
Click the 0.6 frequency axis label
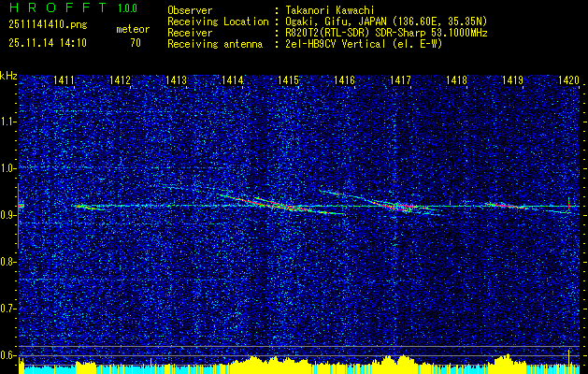[x=8, y=355]
